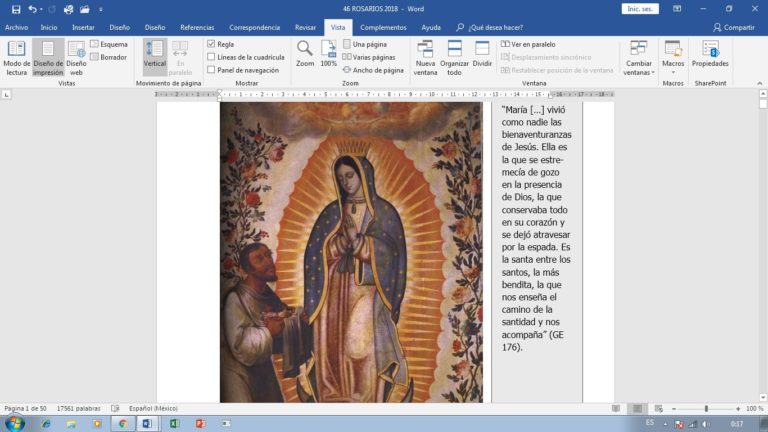Open SharePoint Propiedades
Viewport: 768px width, 432px height.
pyautogui.click(x=710, y=54)
